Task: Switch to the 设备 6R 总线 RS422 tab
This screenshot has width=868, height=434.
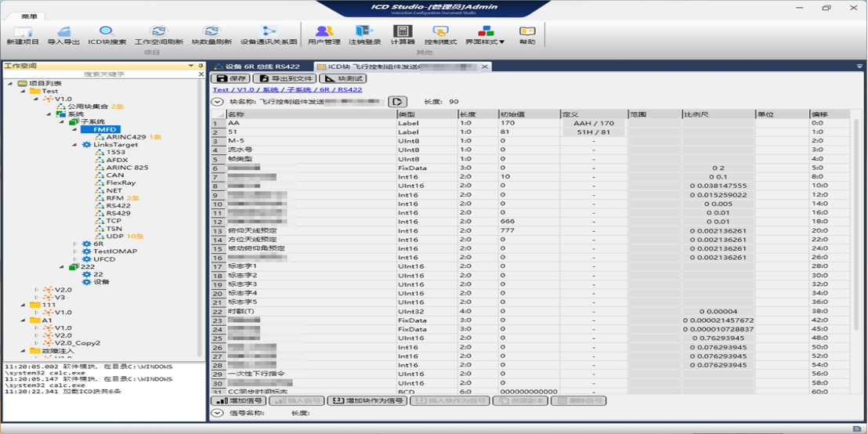Action: [257, 67]
